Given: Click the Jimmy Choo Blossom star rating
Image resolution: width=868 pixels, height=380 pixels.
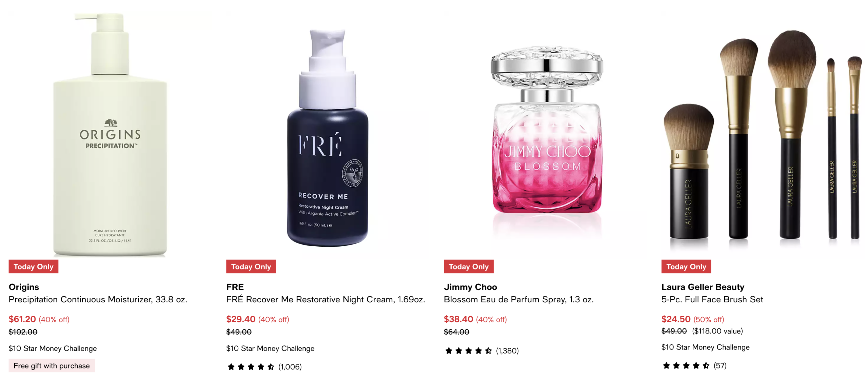Looking at the screenshot, I should click(469, 351).
